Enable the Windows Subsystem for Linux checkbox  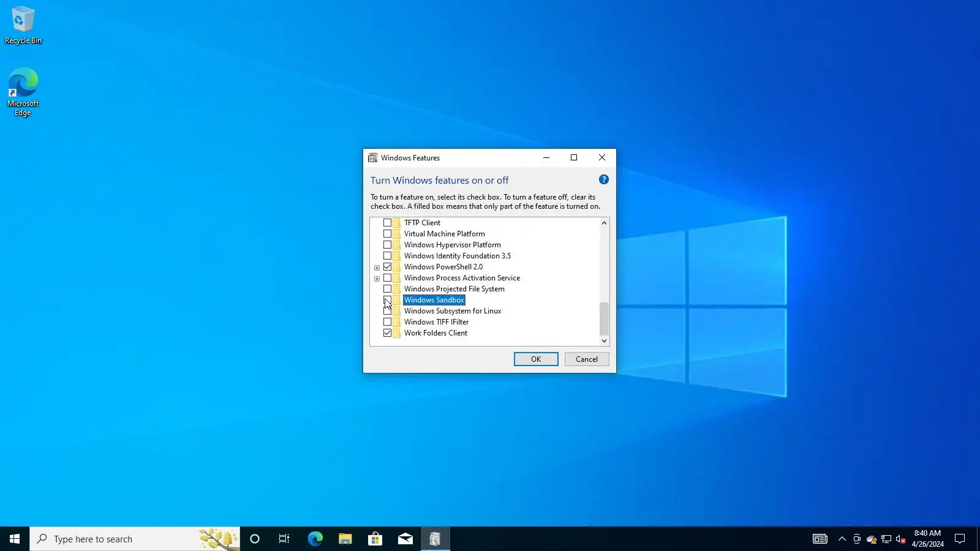(387, 311)
